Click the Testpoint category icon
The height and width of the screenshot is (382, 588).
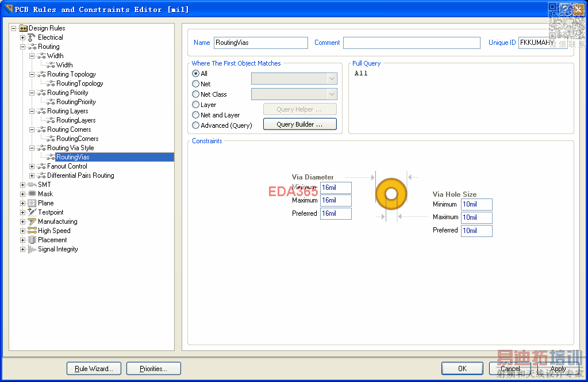pos(32,212)
